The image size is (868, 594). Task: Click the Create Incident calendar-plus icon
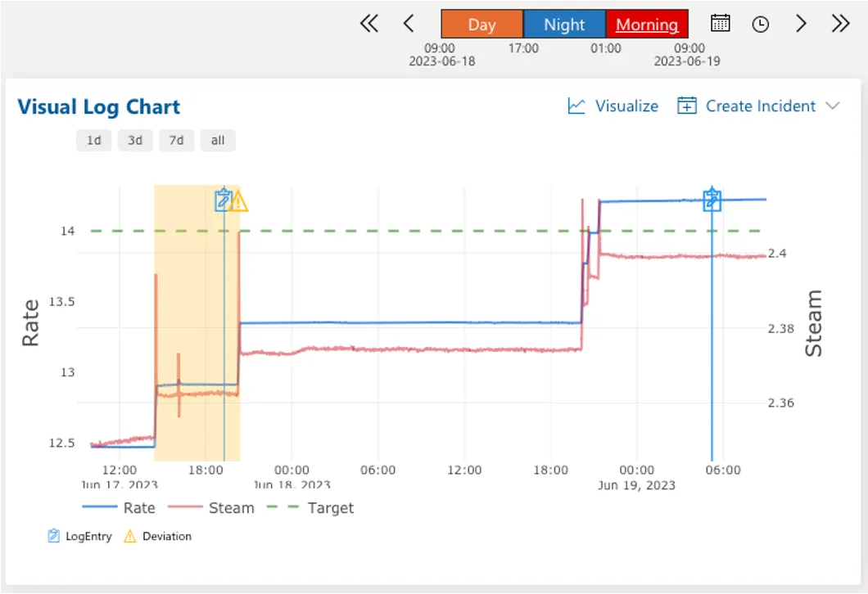(x=686, y=106)
